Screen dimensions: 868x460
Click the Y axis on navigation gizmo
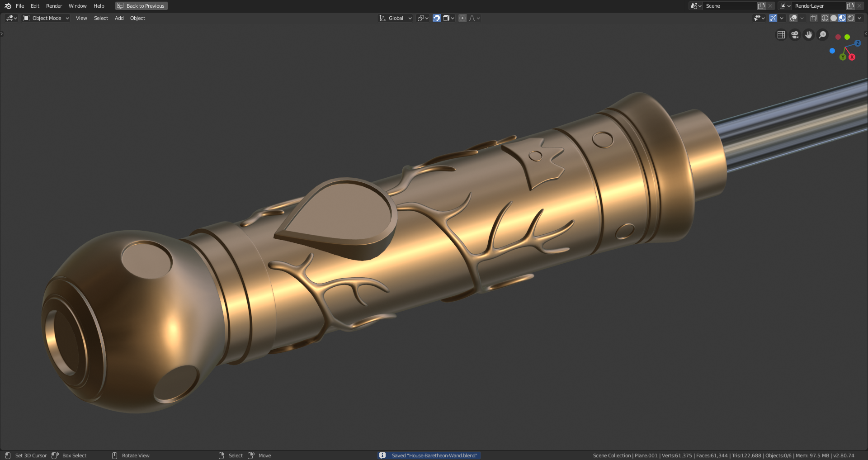tap(843, 57)
